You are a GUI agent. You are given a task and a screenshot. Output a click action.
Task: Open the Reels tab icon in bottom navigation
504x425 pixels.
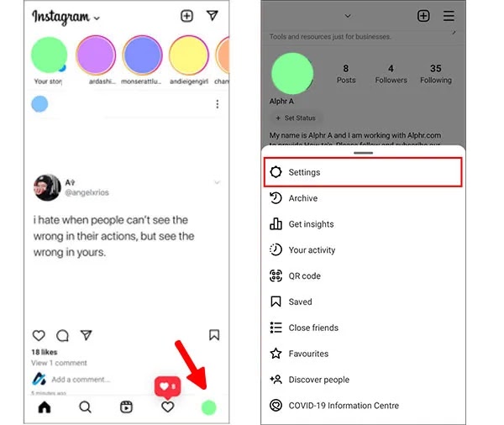click(x=126, y=407)
